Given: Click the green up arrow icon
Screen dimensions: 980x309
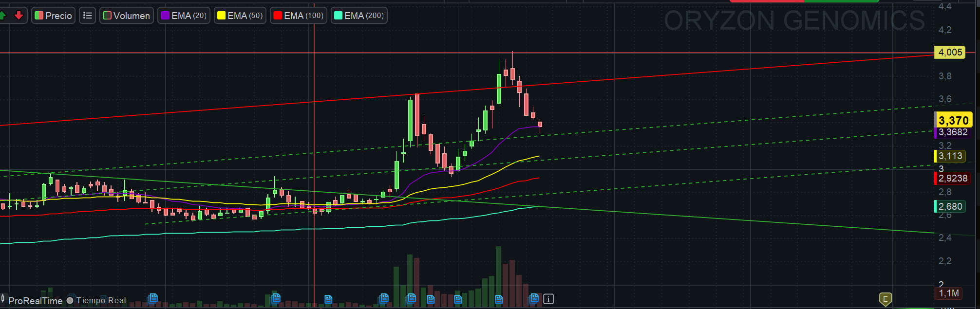Looking at the screenshot, I should tap(2, 16).
